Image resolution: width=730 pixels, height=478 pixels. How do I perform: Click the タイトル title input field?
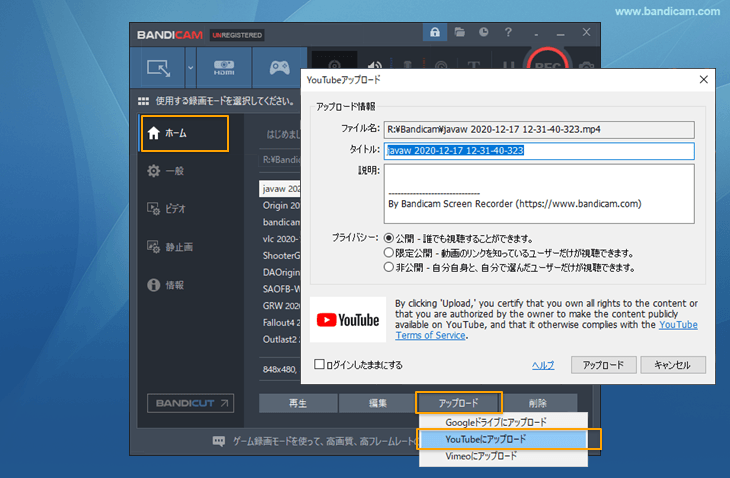click(539, 150)
